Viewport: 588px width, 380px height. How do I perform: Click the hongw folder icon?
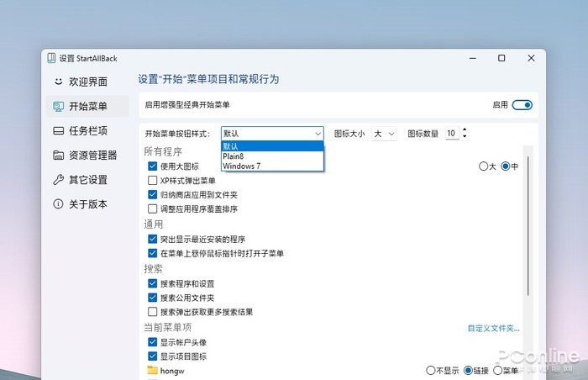coord(152,370)
